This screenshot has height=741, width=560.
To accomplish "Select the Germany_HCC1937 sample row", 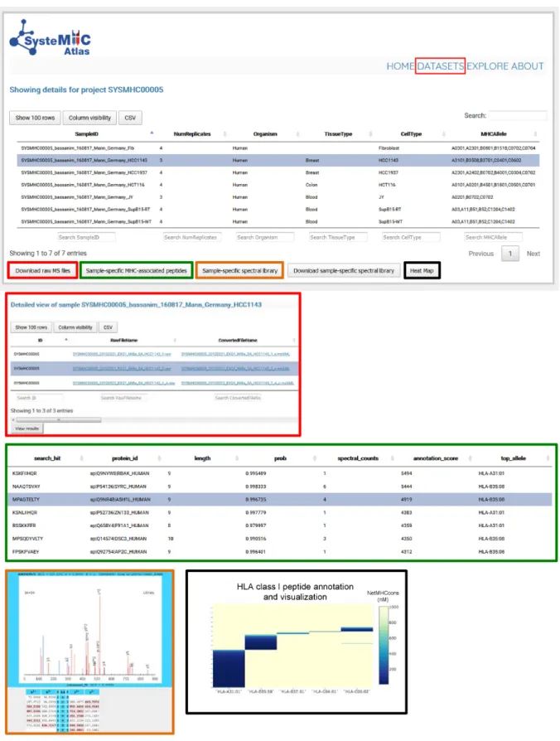I will click(x=278, y=173).
